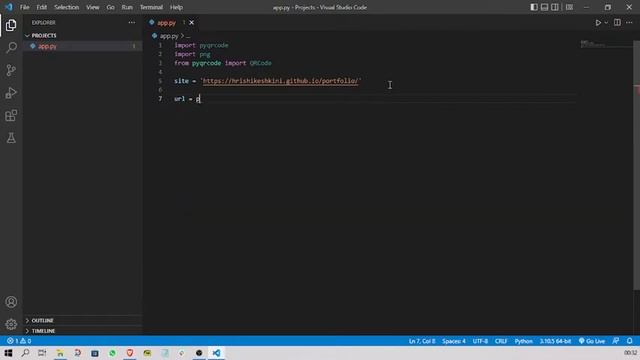Select language mode Python
This screenshot has height=360, width=640.
(523, 341)
